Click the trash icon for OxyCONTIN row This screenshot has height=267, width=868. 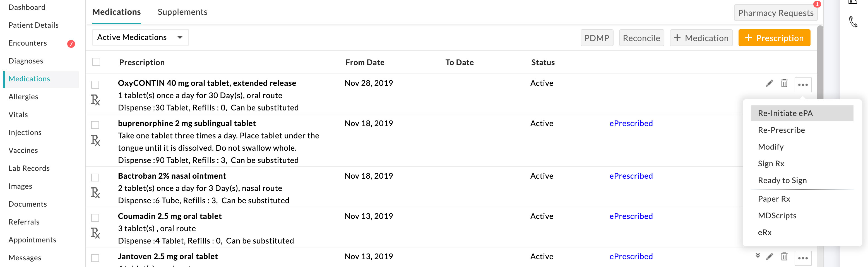[x=784, y=83]
